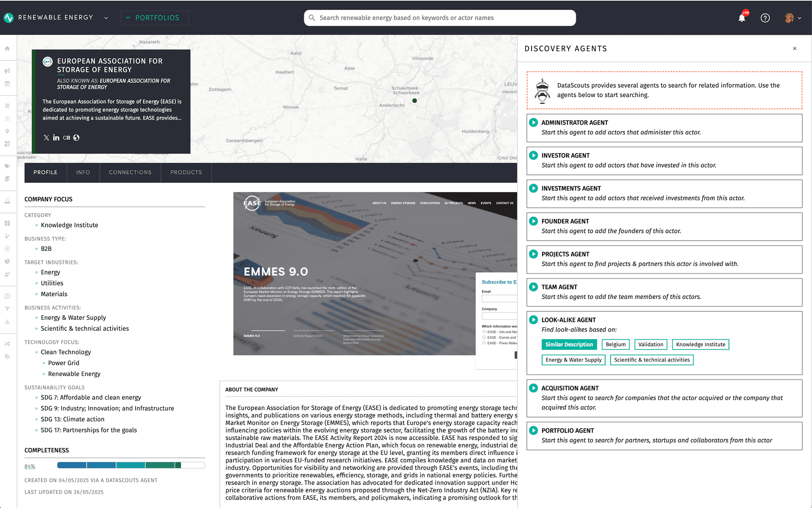The height and width of the screenshot is (508, 812).
Task: Start the Administrator Agent play icon
Action: pos(533,122)
